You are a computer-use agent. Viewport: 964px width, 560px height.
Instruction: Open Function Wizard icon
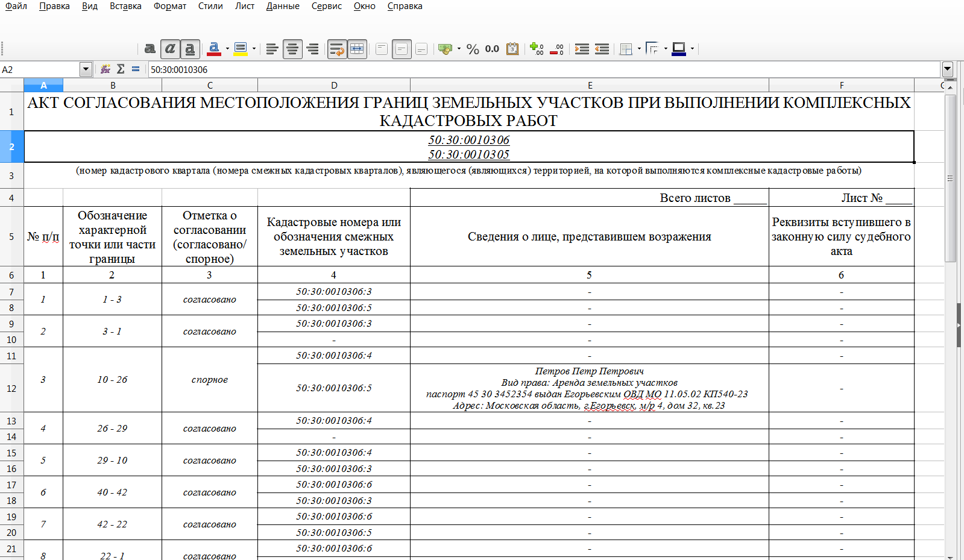tap(106, 69)
